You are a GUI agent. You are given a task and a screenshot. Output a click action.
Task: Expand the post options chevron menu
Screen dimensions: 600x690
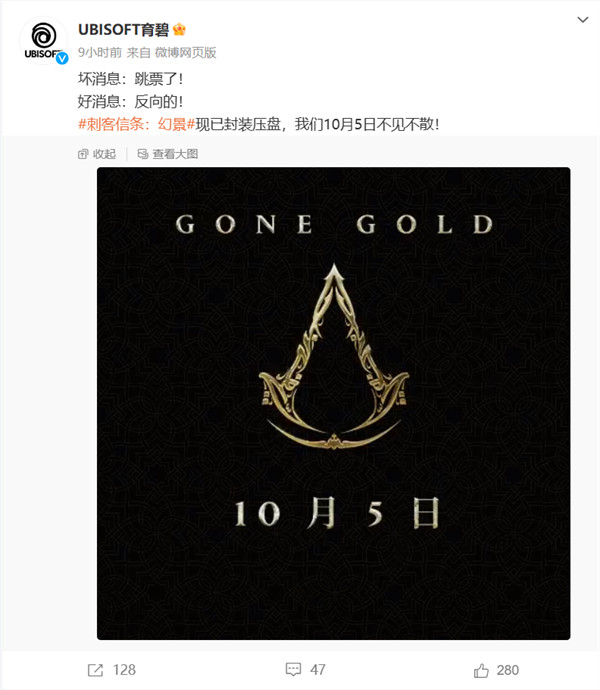point(583,20)
